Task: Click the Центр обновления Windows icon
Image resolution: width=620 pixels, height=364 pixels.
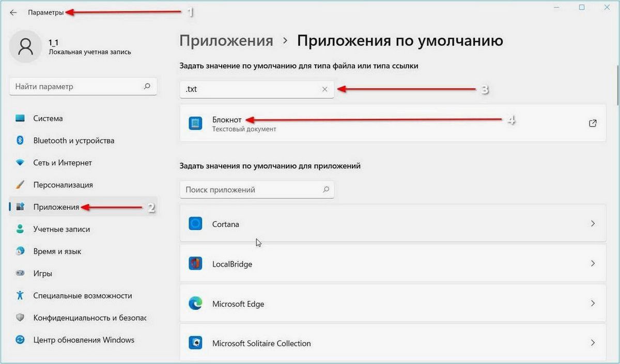Action: (20, 340)
